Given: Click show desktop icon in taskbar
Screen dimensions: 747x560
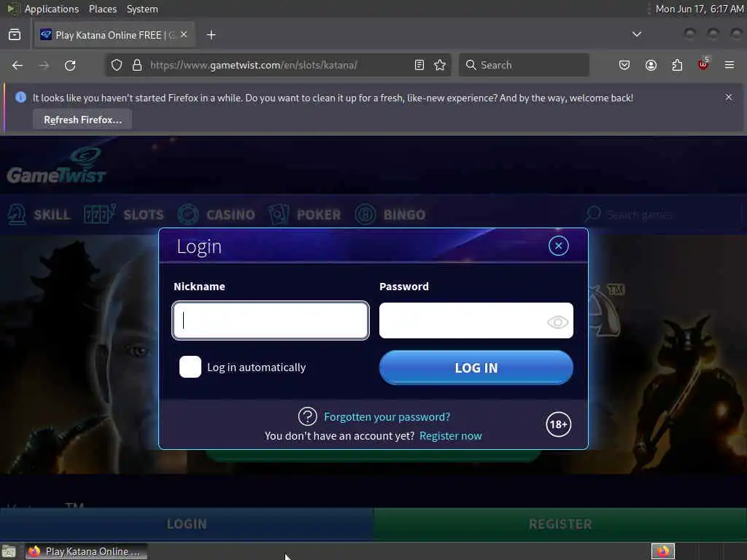Looking at the screenshot, I should (9, 551).
